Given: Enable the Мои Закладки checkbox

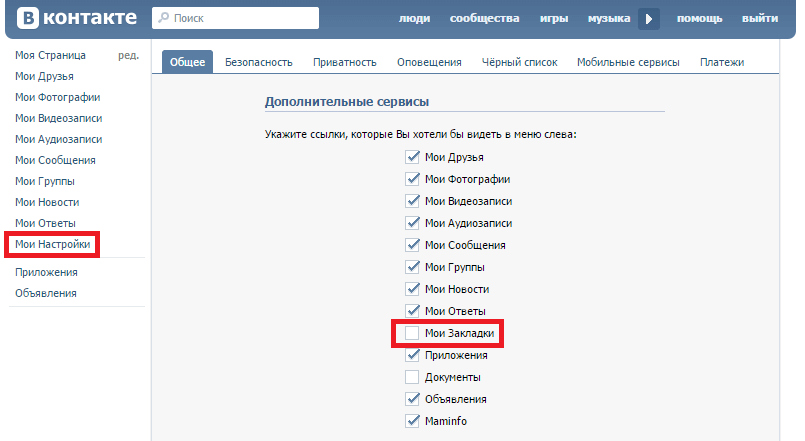Looking at the screenshot, I should point(412,333).
